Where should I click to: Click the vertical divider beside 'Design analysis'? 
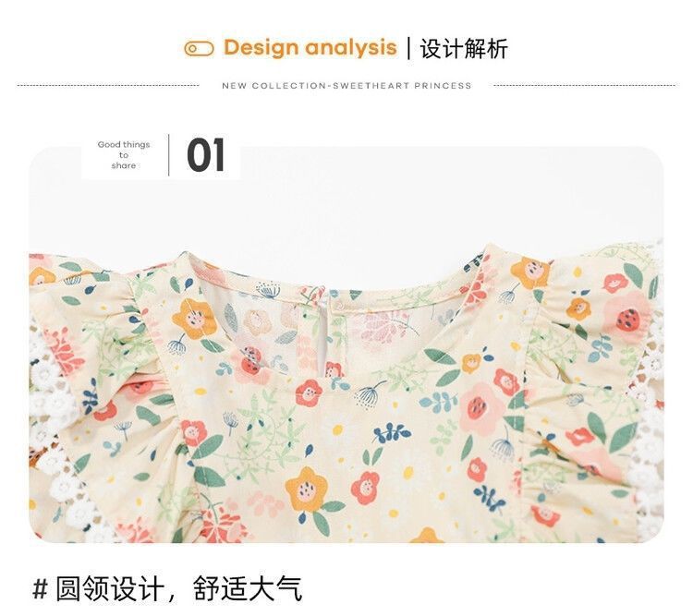408,49
